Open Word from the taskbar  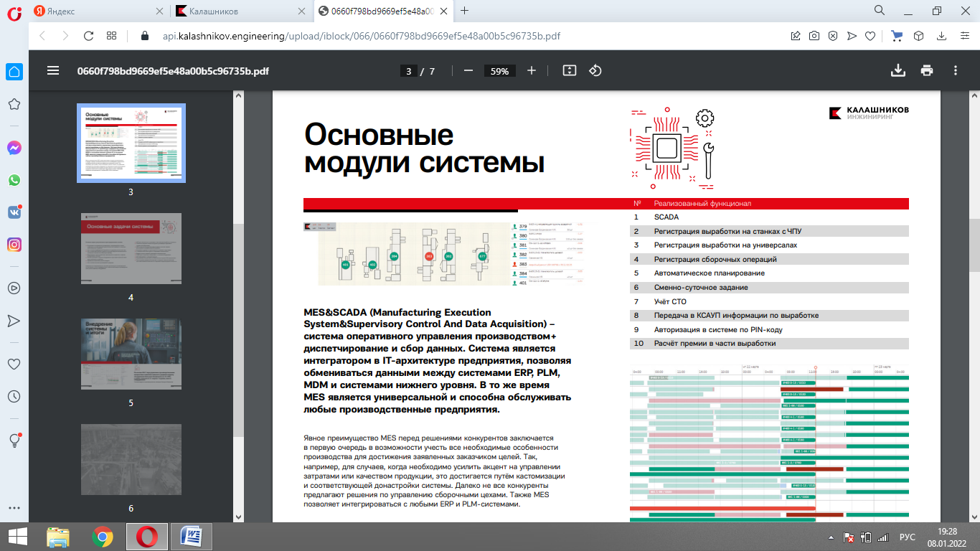[192, 537]
